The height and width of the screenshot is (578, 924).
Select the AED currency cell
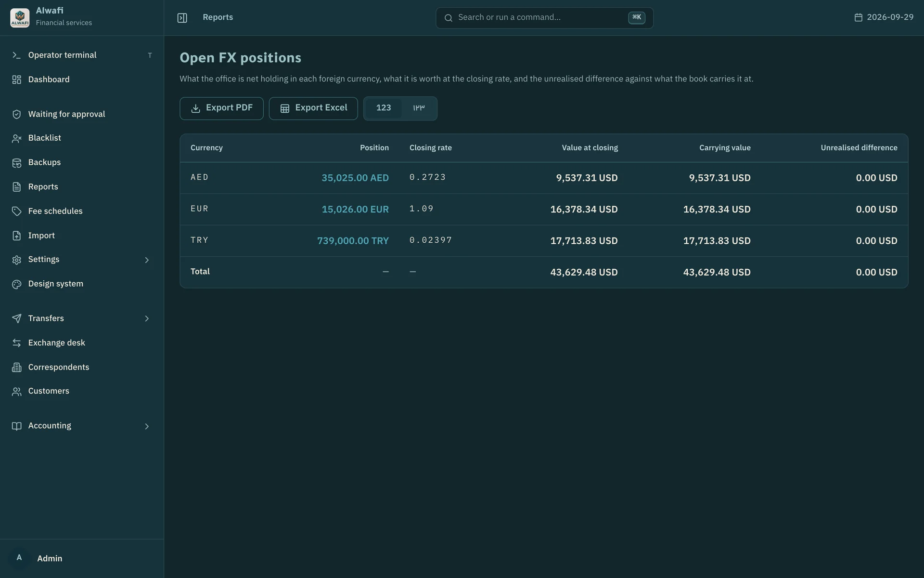point(199,177)
